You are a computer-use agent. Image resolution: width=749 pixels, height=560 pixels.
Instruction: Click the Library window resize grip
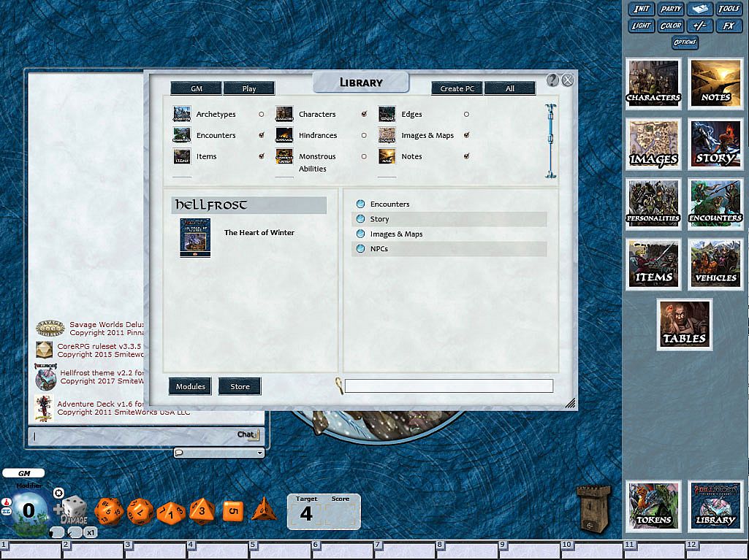(x=571, y=403)
